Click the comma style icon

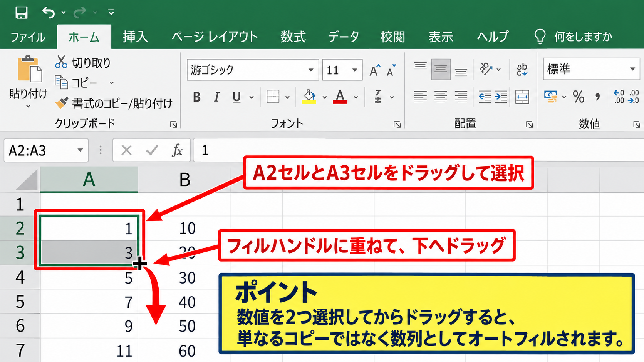(597, 97)
